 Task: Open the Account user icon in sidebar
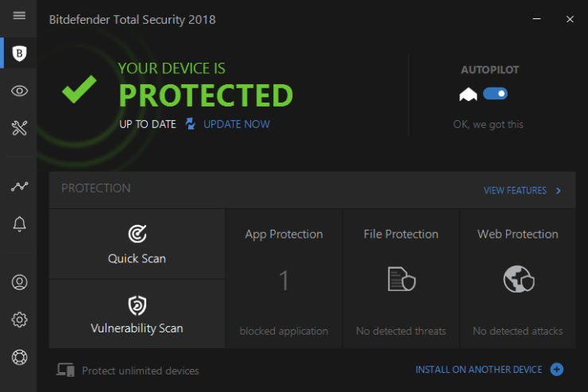(20, 282)
